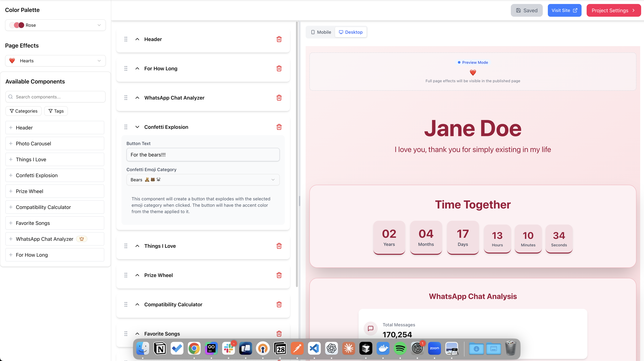Open the Tags filter

pyautogui.click(x=56, y=111)
